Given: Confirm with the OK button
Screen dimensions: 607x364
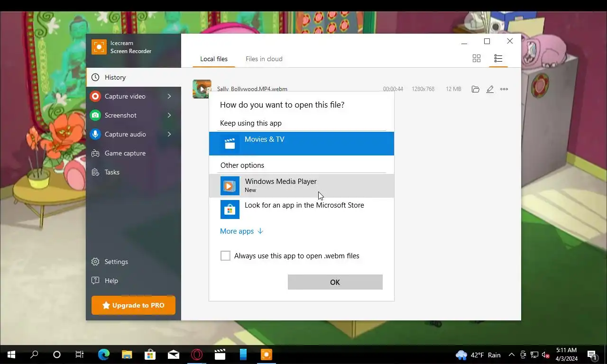Looking at the screenshot, I should [335, 282].
